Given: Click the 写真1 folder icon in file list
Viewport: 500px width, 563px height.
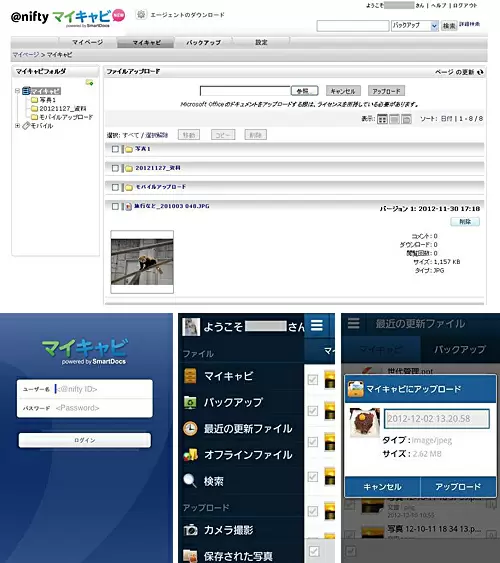Looking at the screenshot, I should (129, 149).
